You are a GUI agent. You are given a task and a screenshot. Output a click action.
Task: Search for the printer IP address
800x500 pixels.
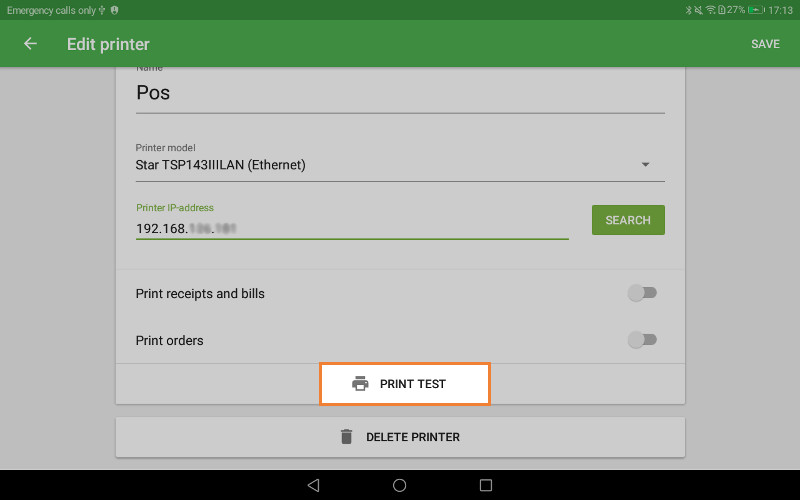(628, 220)
